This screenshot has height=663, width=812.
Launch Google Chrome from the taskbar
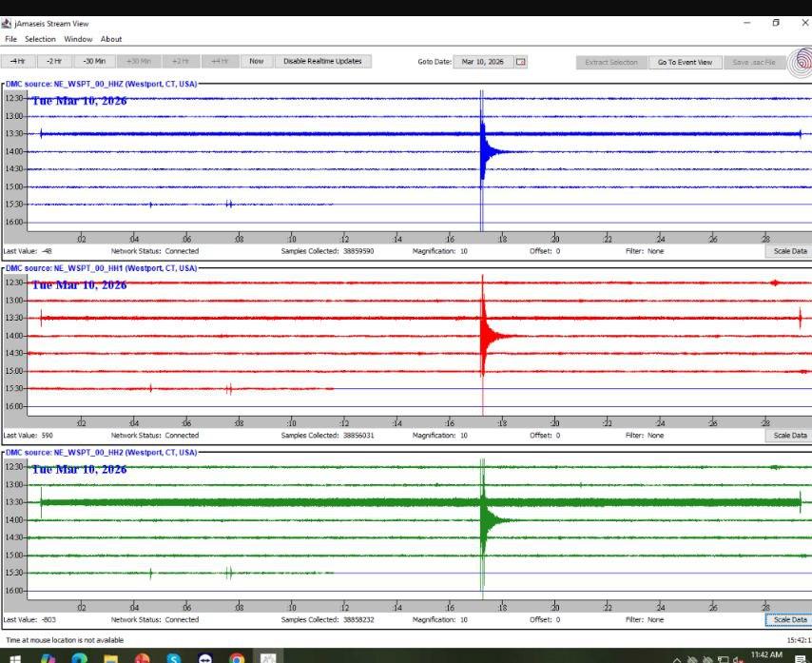click(x=237, y=657)
